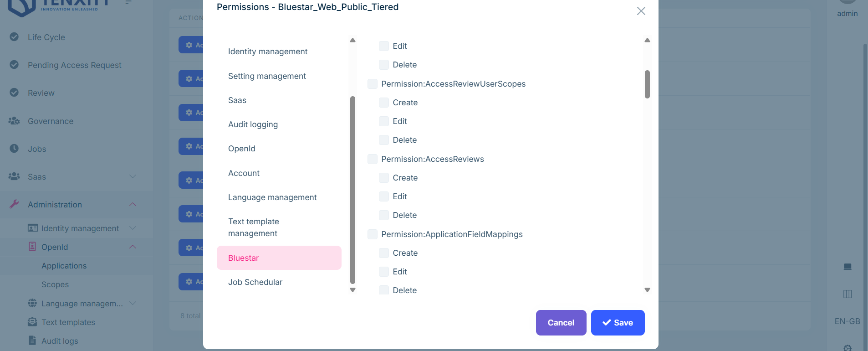Click the Language management globe icon
The width and height of the screenshot is (868, 351).
coord(32,303)
